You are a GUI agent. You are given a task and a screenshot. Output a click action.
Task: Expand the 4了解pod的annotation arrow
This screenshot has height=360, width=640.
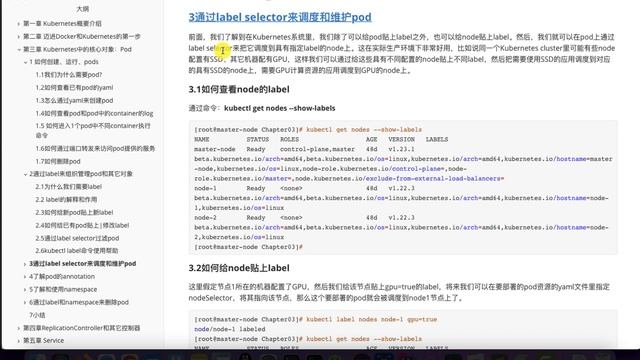tap(25, 277)
